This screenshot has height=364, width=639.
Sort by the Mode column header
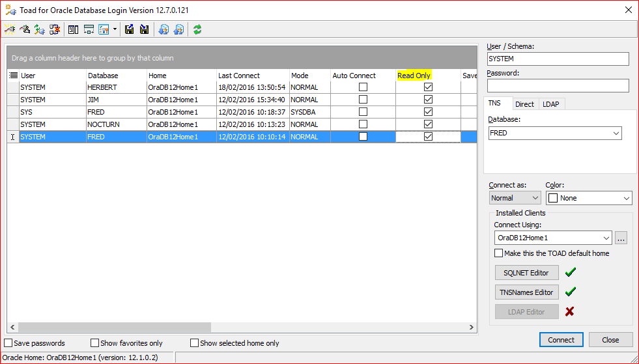310,76
